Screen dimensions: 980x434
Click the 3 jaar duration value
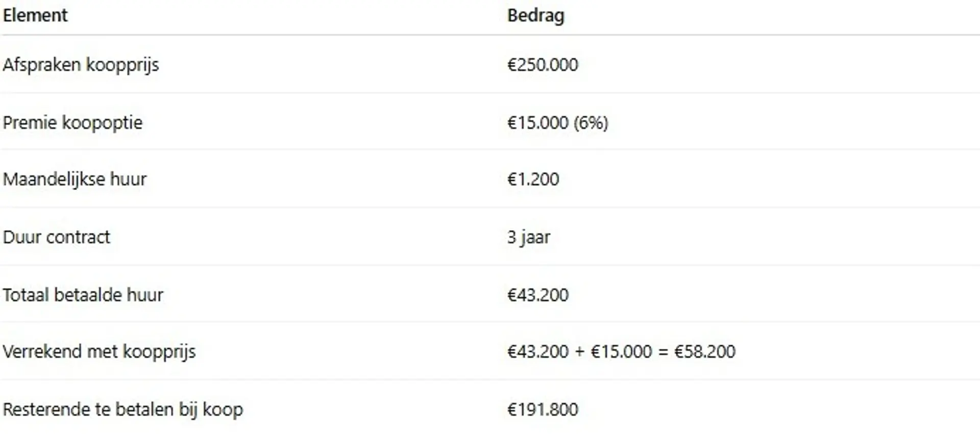[x=528, y=237]
